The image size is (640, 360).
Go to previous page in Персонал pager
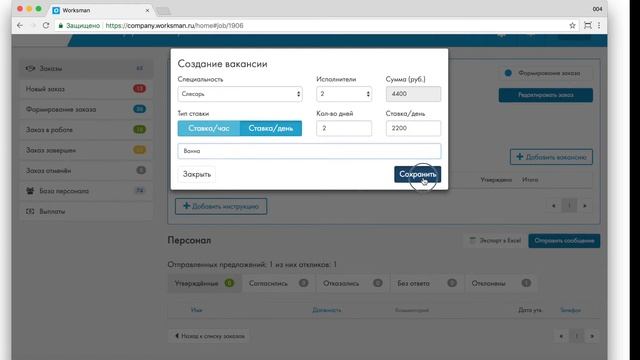[561, 336]
